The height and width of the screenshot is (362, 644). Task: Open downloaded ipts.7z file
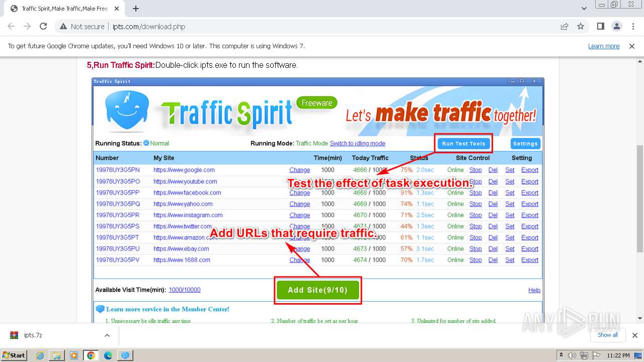33,335
